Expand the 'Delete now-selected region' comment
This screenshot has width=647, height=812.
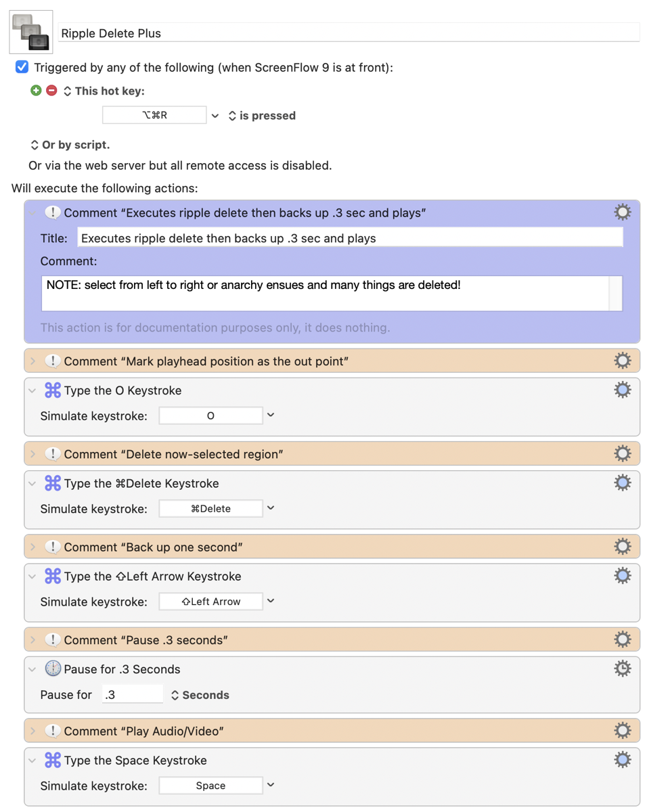click(x=32, y=454)
